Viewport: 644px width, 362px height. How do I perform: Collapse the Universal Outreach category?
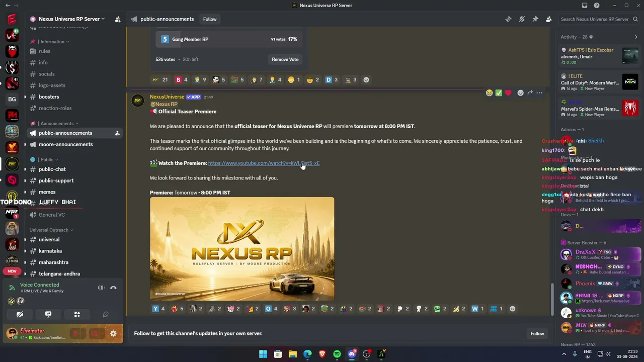(51, 230)
